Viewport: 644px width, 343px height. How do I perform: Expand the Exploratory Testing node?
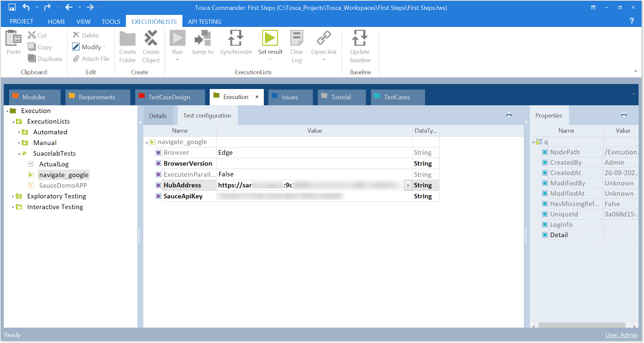[x=13, y=196]
